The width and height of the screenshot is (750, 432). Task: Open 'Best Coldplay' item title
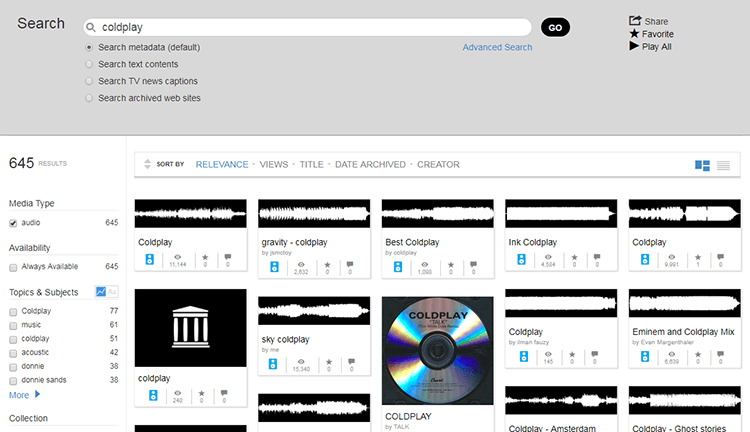point(412,243)
